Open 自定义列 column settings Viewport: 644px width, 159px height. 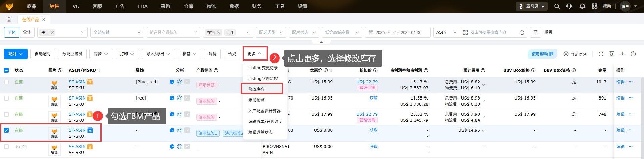[575, 54]
